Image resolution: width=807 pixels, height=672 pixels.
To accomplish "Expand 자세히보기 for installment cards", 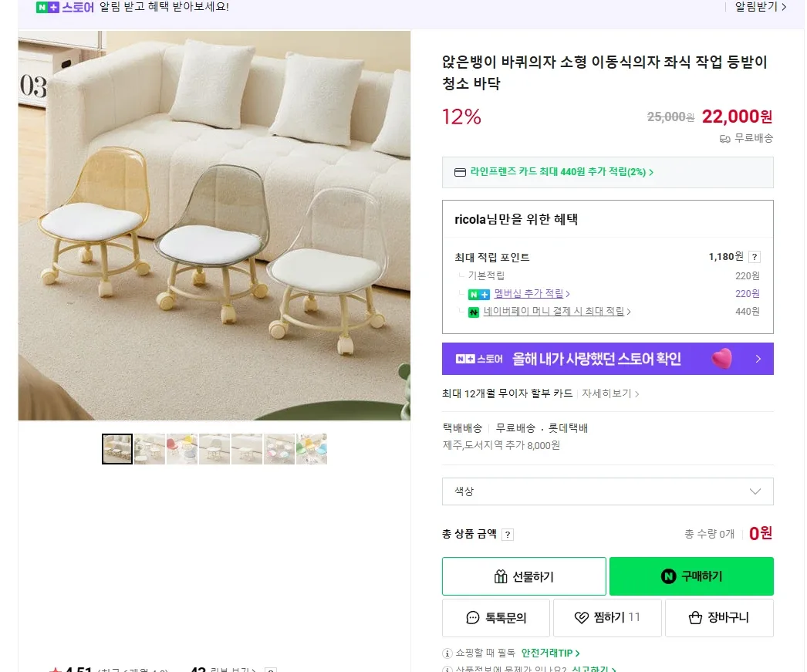I will point(610,393).
